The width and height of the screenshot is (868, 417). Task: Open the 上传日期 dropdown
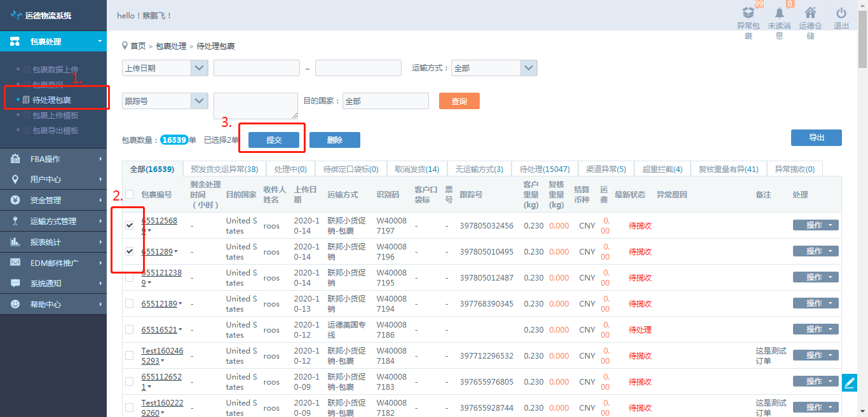pos(200,68)
